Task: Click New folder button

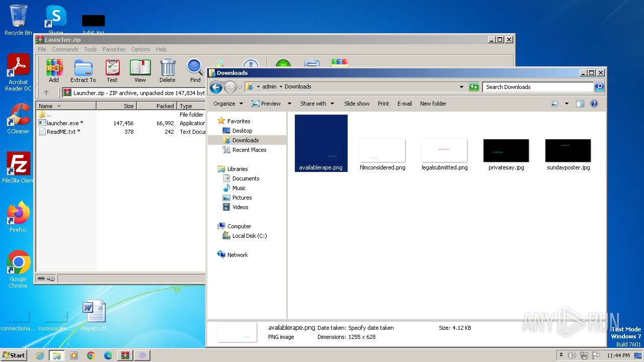Action: point(433,104)
